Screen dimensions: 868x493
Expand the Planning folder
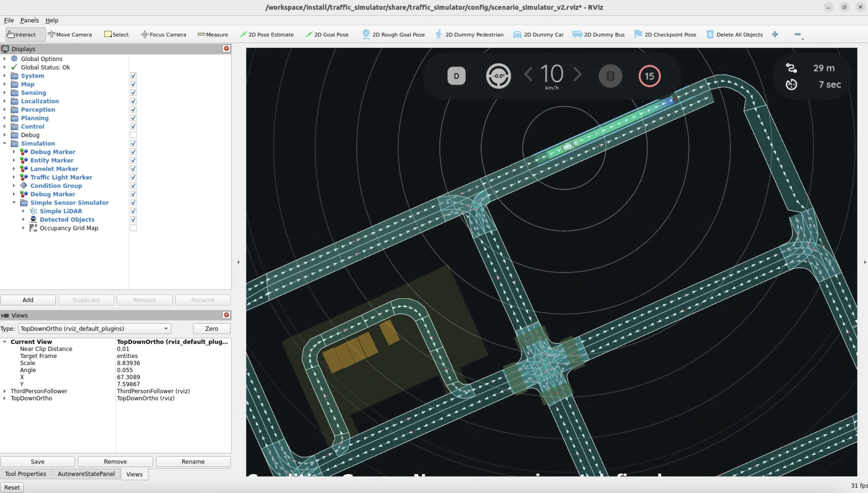4,118
